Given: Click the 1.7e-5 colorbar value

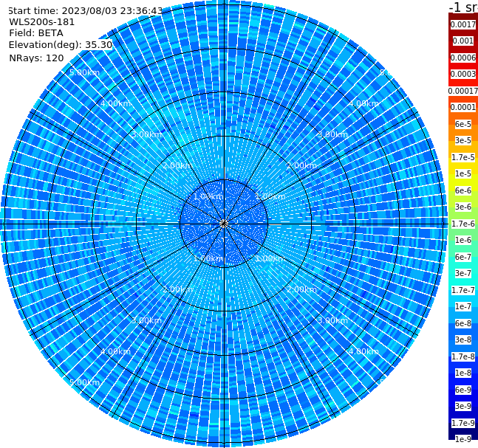Looking at the screenshot, I should pos(463,157).
